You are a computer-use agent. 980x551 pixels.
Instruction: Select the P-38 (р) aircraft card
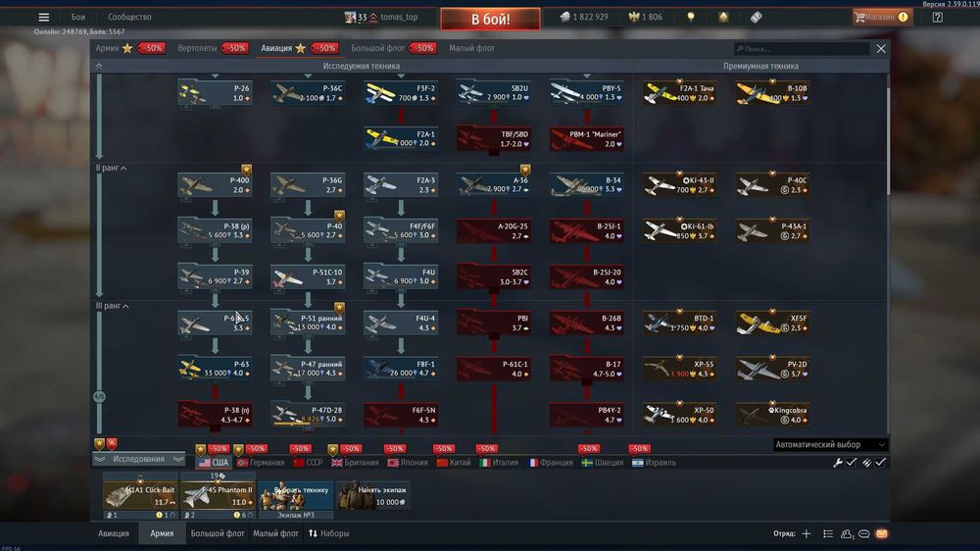coord(215,230)
